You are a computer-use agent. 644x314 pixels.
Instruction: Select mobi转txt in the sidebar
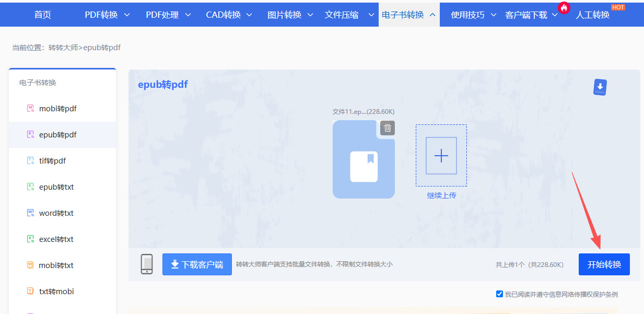point(62,265)
